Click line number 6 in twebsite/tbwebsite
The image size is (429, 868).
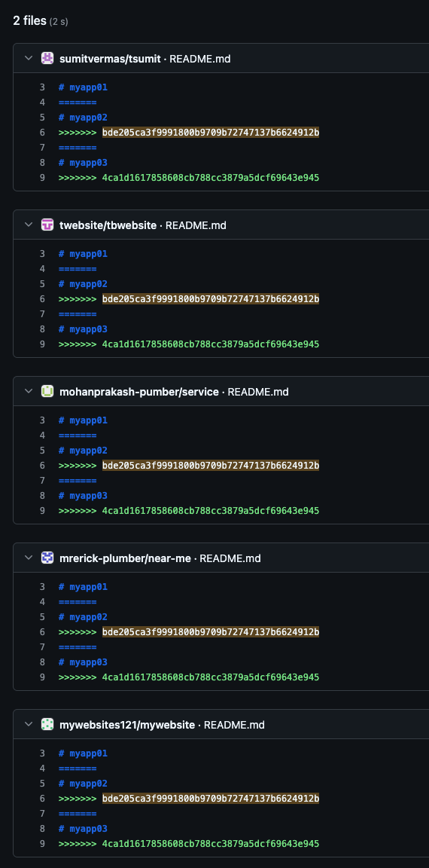(42, 299)
